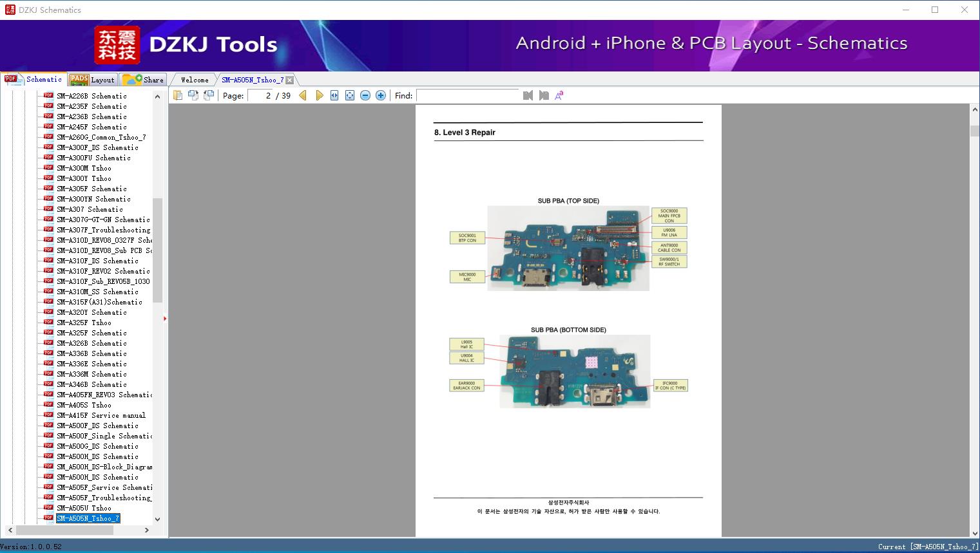Open SM-A315F(A31)Schematic

click(x=99, y=302)
